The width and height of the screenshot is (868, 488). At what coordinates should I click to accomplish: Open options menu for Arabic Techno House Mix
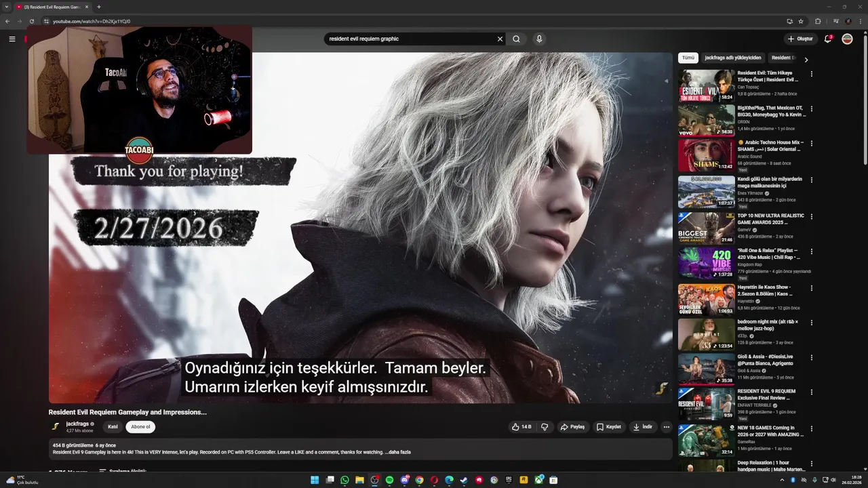812,143
